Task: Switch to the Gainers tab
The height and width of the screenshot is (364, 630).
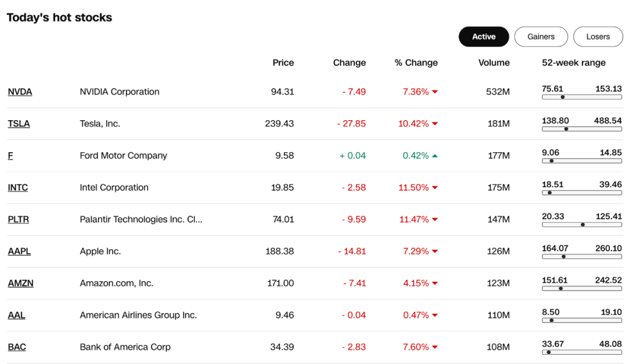Action: point(541,37)
